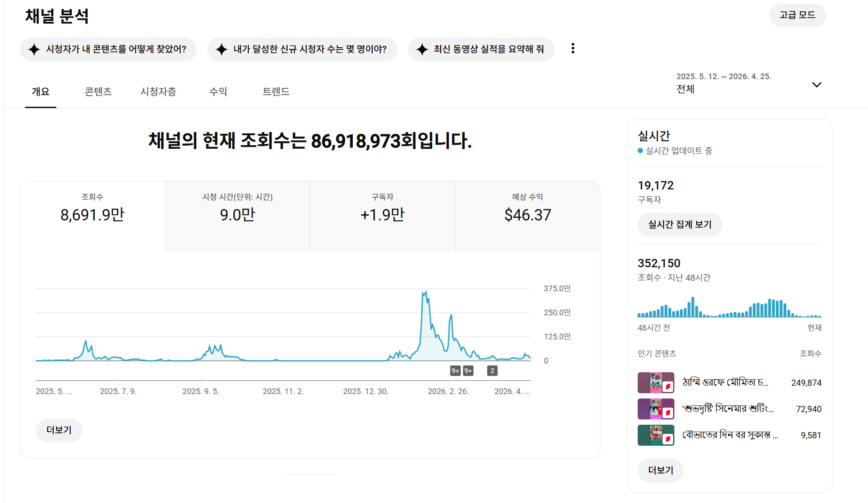Image resolution: width=868 pixels, height=503 pixels.
Task: Open the video thumbnail with 72,940 views
Action: point(656,409)
